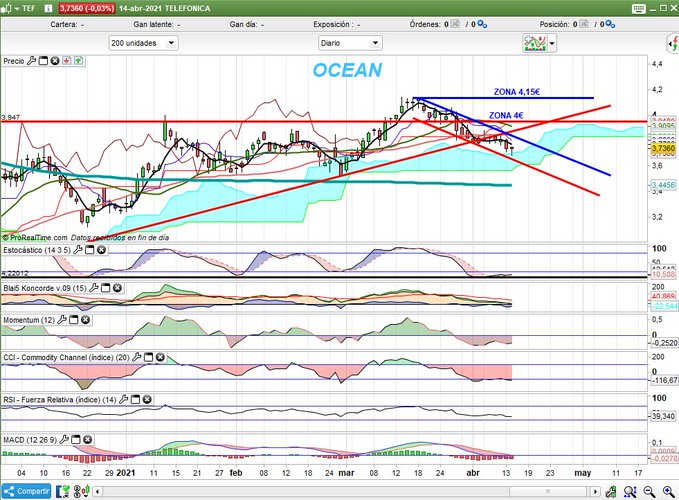Close the Blai5 Koncorde indicator
The image size is (679, 500).
[117, 288]
